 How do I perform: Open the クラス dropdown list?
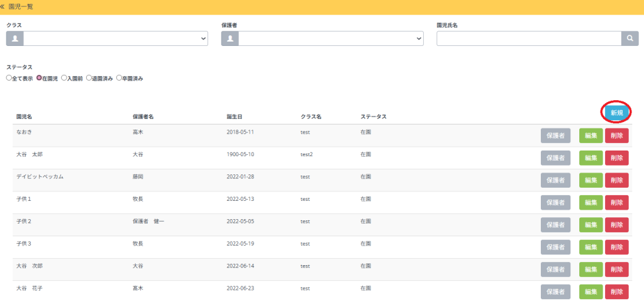click(116, 38)
